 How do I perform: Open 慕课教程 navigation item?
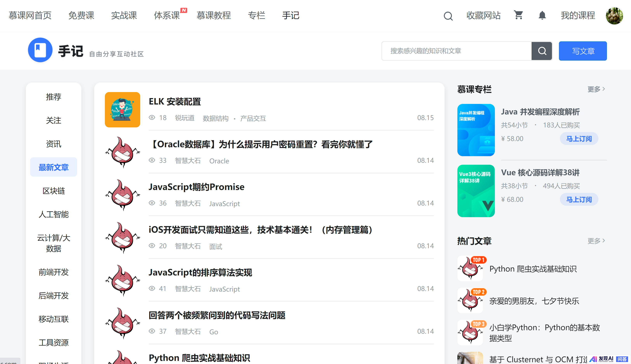tap(214, 16)
